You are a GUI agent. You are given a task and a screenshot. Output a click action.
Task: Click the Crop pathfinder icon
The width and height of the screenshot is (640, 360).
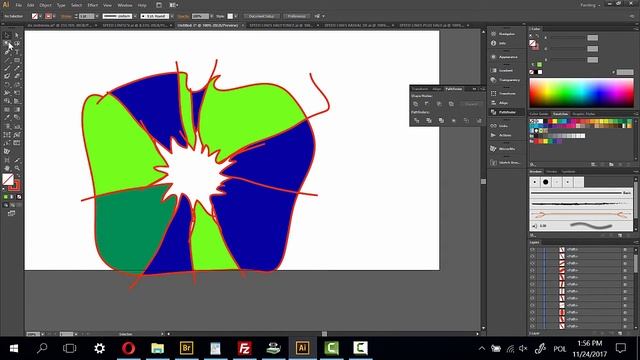453,120
